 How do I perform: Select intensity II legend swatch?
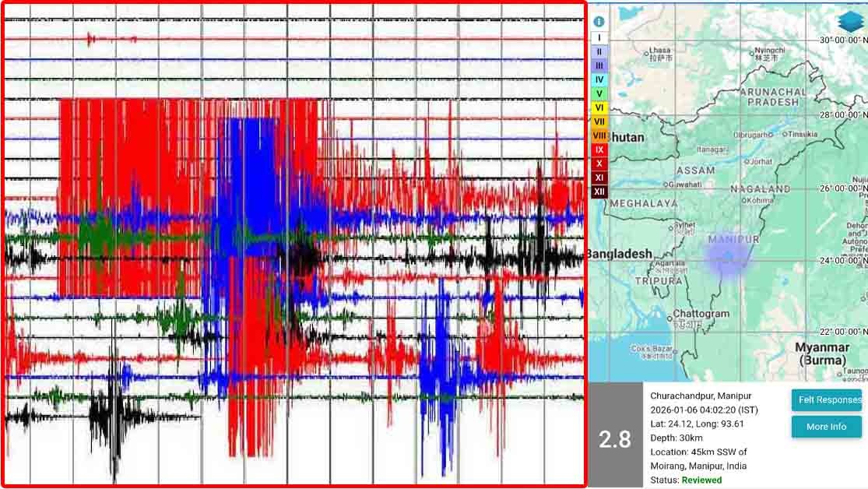point(599,51)
